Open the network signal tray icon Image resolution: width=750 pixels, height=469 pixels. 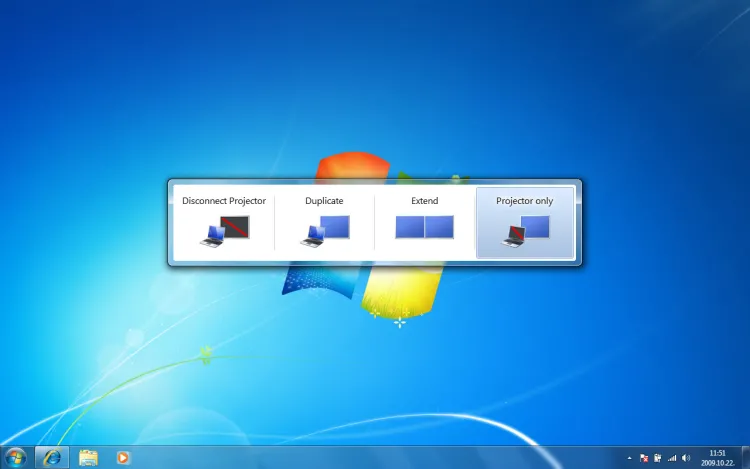pyautogui.click(x=672, y=458)
